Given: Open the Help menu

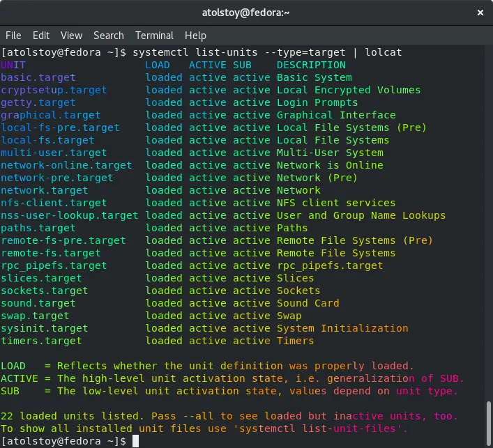Looking at the screenshot, I should click(x=195, y=35).
